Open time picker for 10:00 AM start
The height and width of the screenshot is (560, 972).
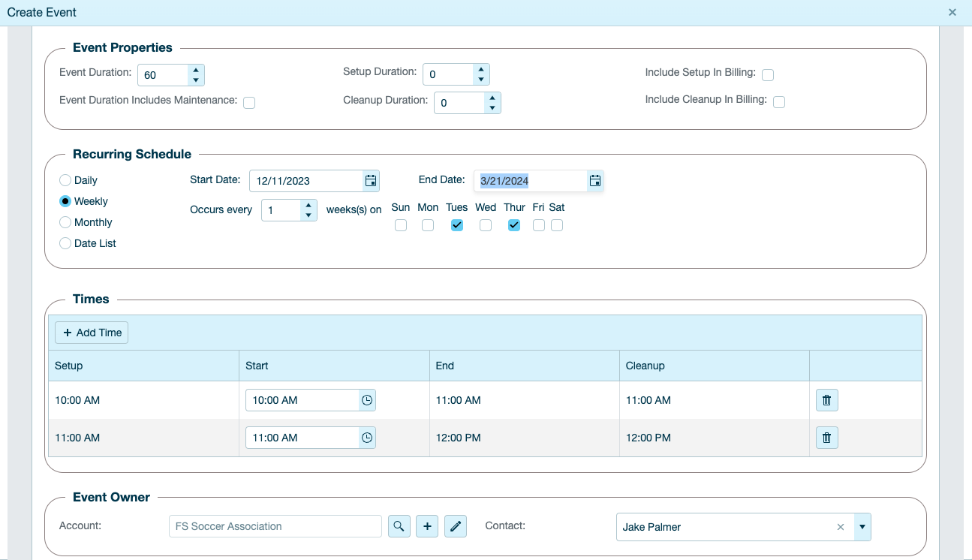(x=366, y=401)
